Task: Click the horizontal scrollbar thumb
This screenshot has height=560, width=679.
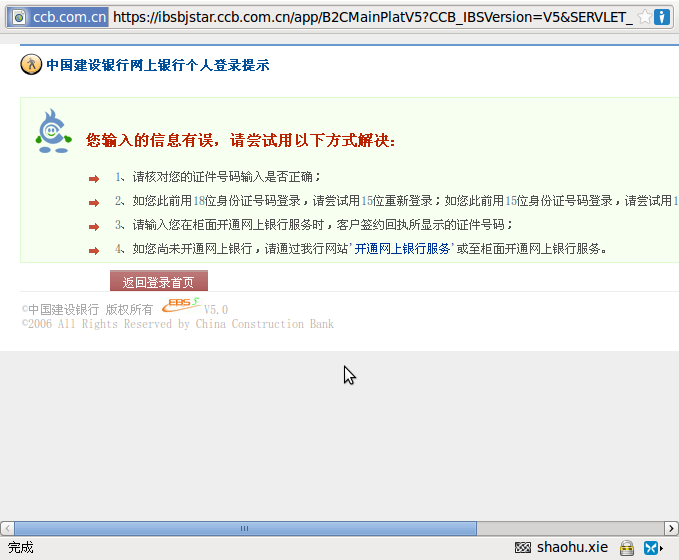Action: coord(246,528)
